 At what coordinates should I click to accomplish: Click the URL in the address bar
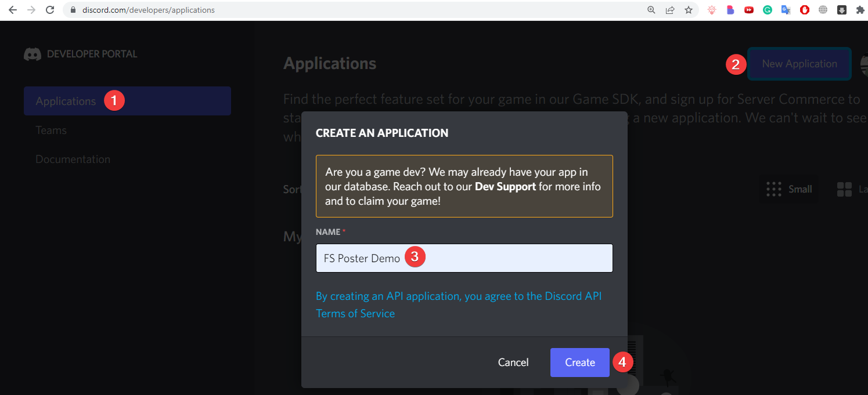pos(149,10)
